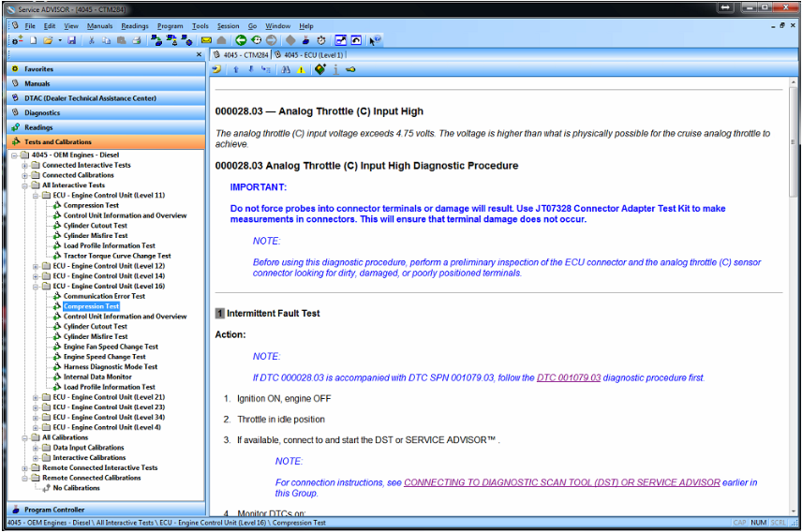Click the document pane vertical scrollbar thumb
Viewport: 802px width, 532px height.
794,141
